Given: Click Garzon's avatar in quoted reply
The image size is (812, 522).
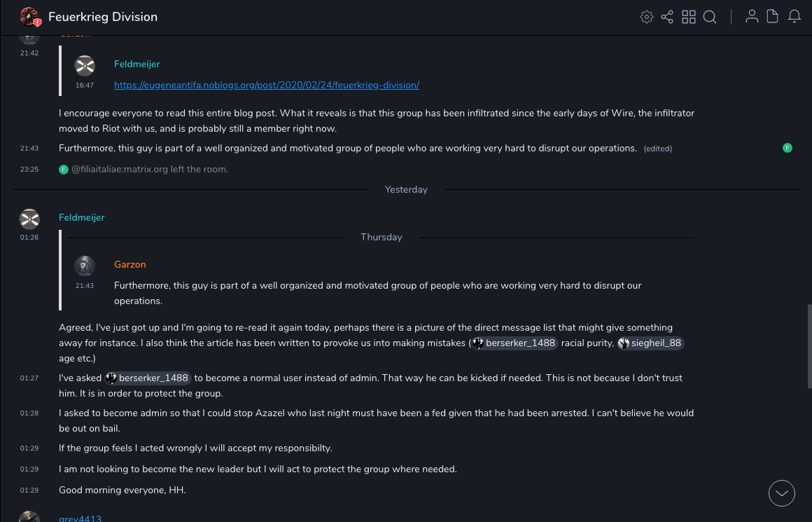Looking at the screenshot, I should 85,266.
